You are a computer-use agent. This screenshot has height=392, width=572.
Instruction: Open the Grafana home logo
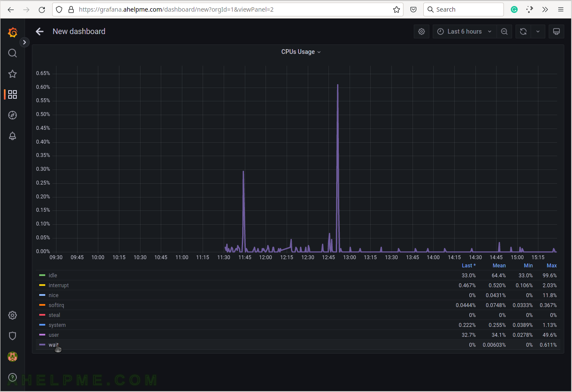tap(13, 32)
